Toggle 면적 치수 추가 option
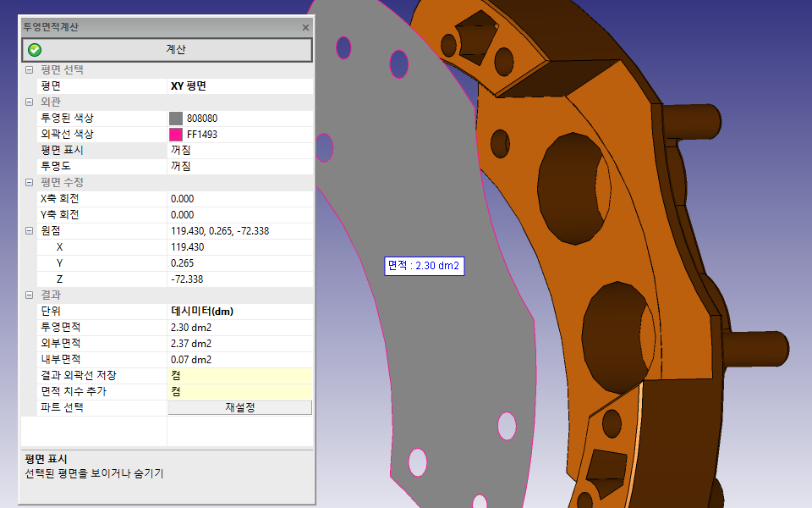Screen dimensions: 812x508 point(239,391)
